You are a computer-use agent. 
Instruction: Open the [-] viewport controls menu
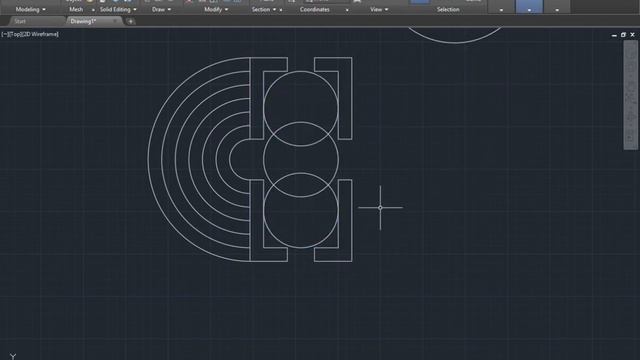coord(4,34)
